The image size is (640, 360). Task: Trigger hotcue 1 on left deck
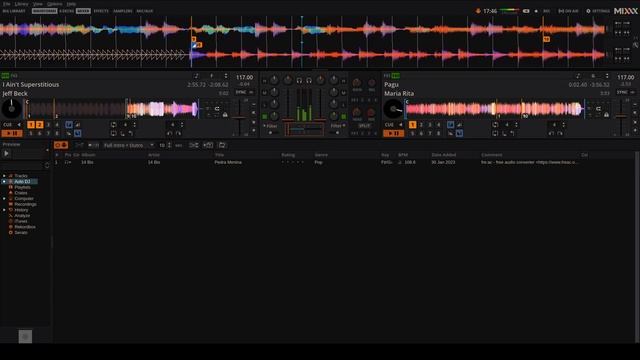coord(31,125)
